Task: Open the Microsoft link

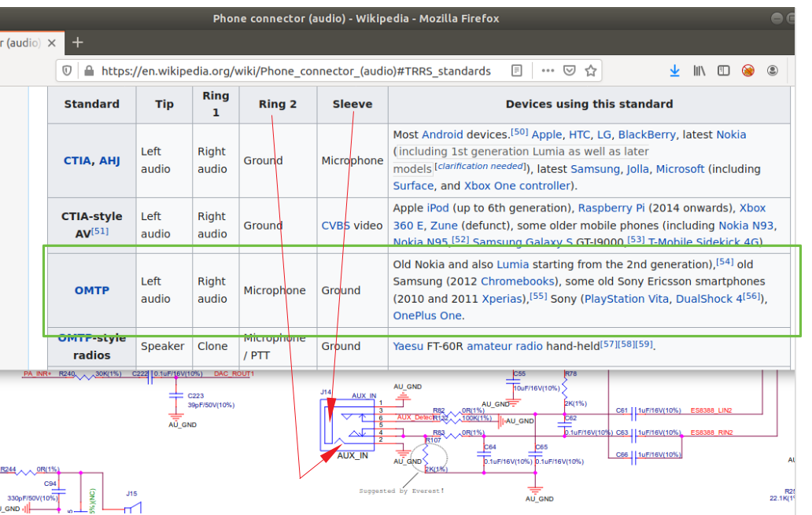Action: pos(680,169)
